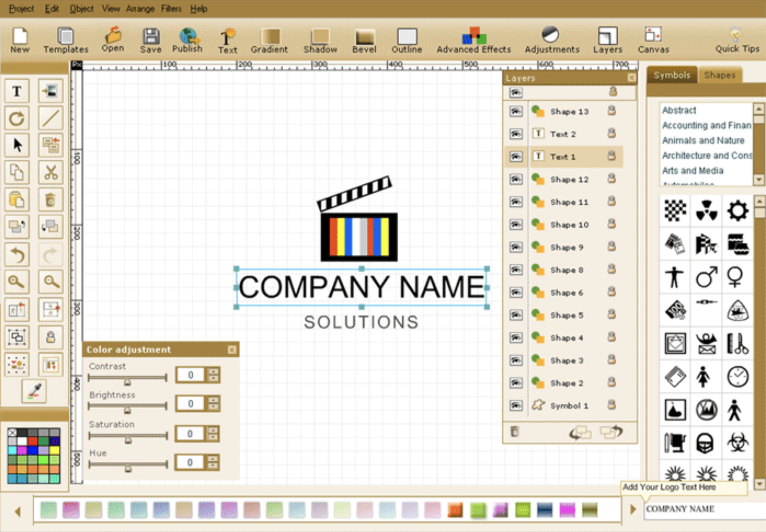Switch to the Shapes tab
This screenshot has width=766, height=532.
pyautogui.click(x=720, y=75)
